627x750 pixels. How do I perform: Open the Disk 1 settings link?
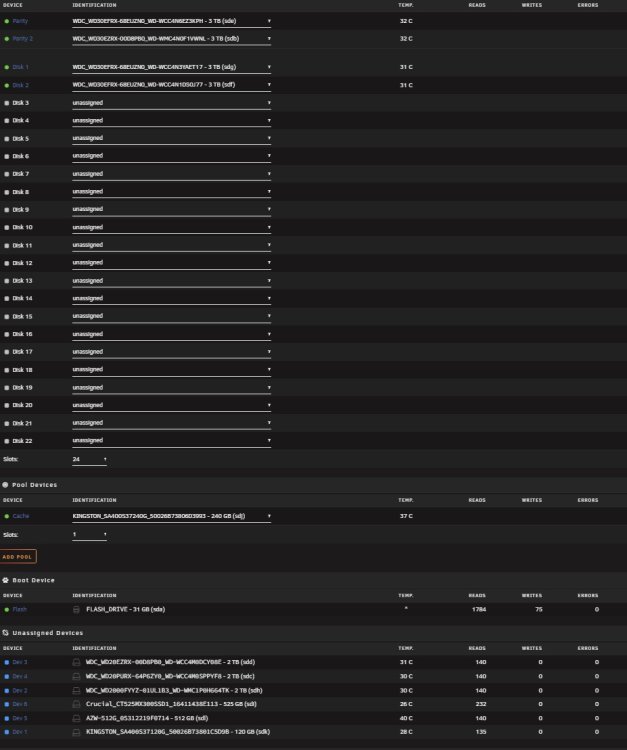point(20,67)
